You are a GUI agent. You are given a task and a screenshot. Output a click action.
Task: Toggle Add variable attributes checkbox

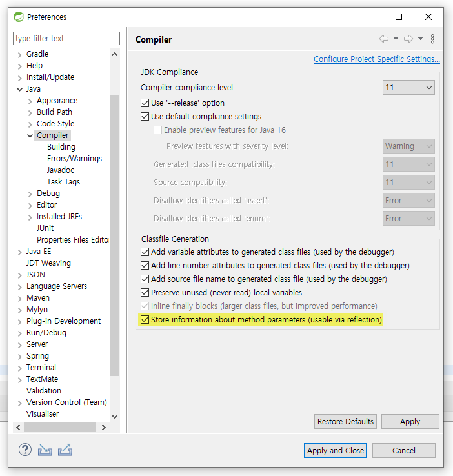click(x=145, y=252)
